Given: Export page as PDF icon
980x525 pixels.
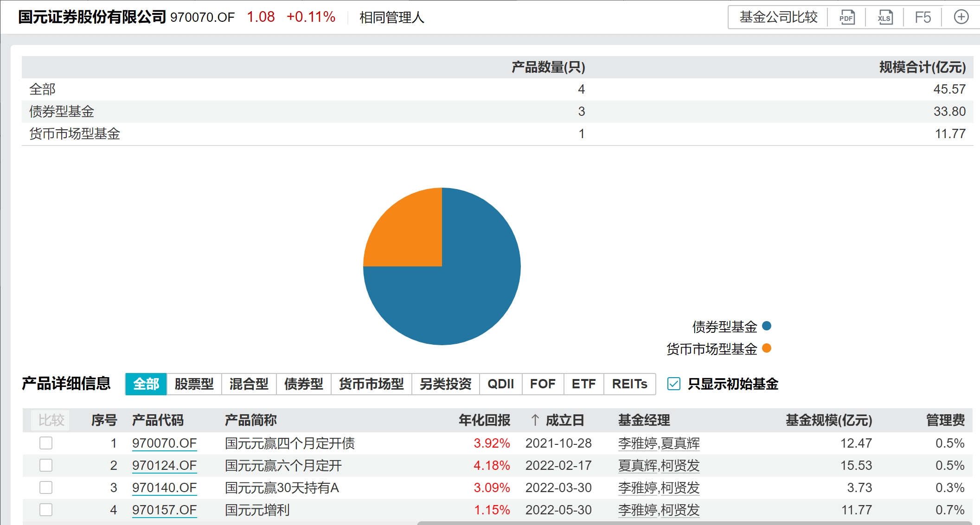Looking at the screenshot, I should 847,18.
